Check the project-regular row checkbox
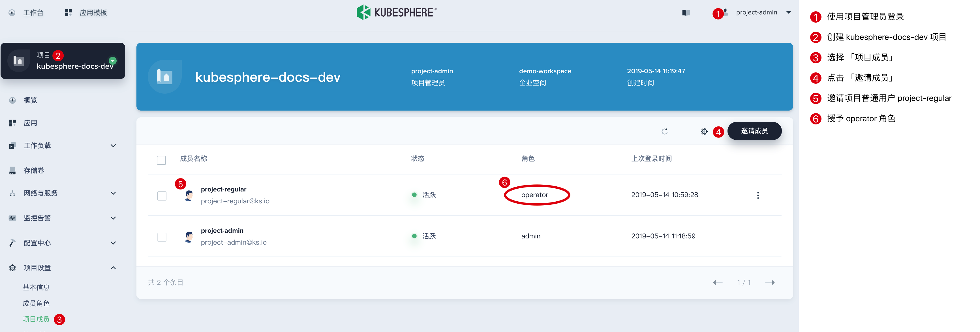Image resolution: width=980 pixels, height=332 pixels. point(162,196)
